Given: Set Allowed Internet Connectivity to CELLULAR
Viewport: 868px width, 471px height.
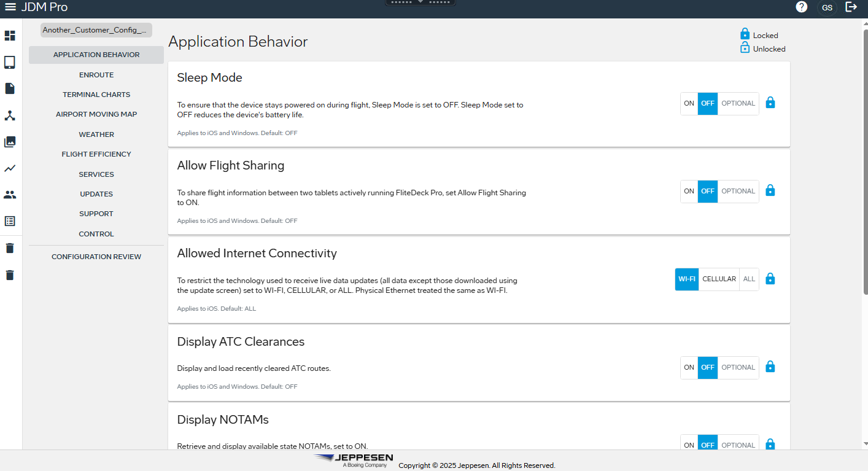Looking at the screenshot, I should pos(719,279).
